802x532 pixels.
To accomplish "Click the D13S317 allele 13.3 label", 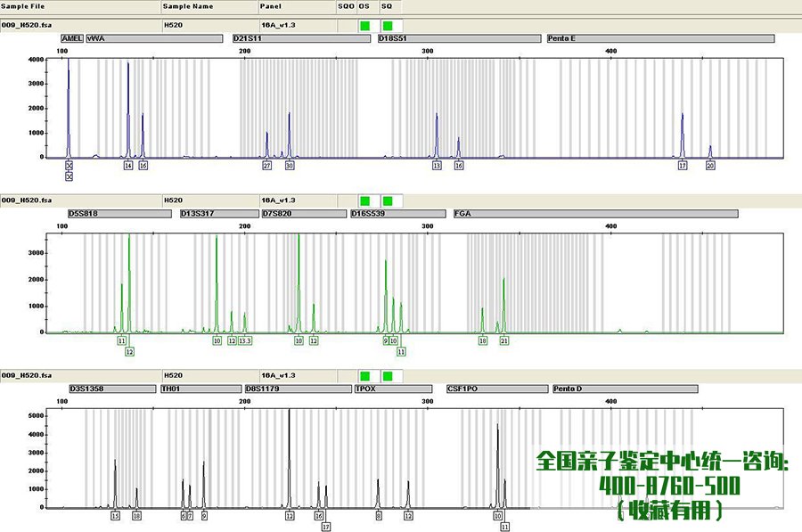I will coord(245,340).
